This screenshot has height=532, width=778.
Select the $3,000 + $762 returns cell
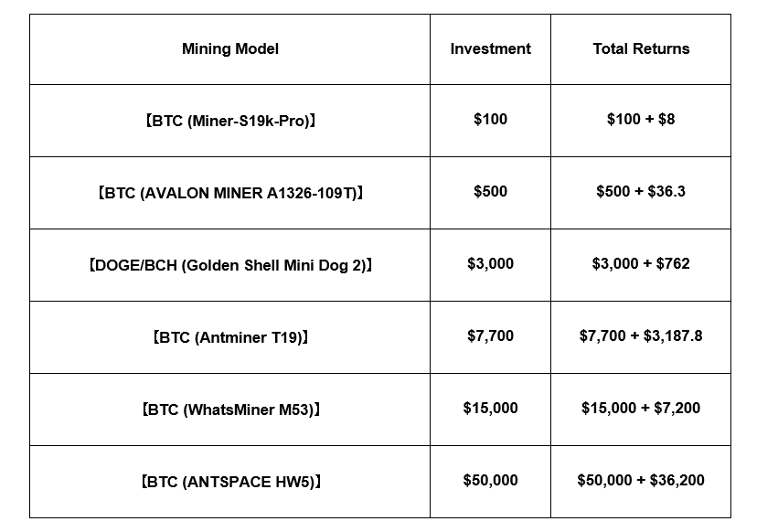click(x=641, y=264)
